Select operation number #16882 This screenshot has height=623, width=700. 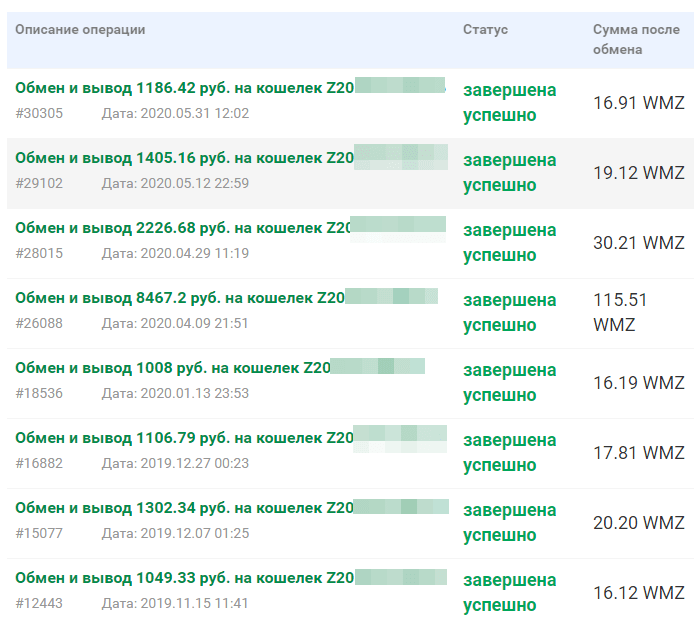coord(39,464)
